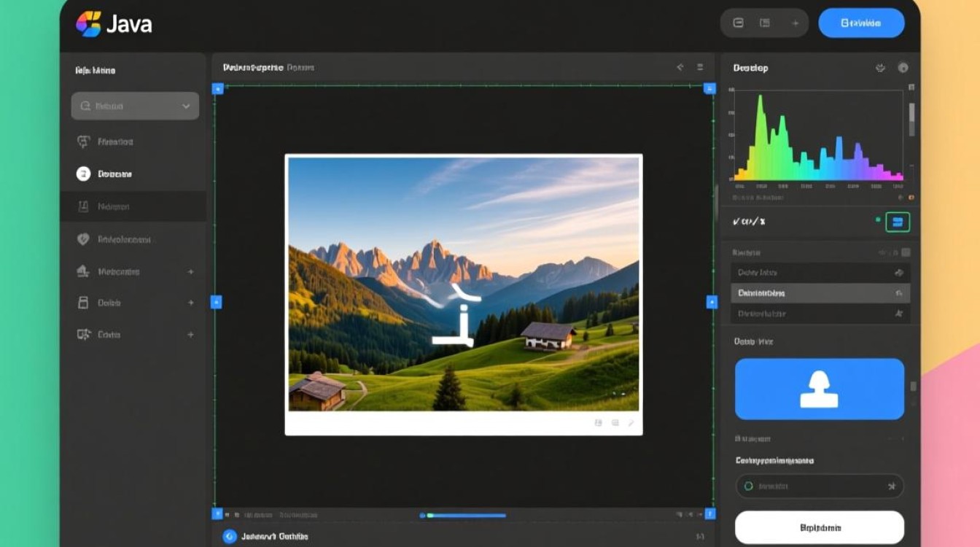Toggle the small gray checkbox in list header
The image size is (980, 547).
click(x=906, y=252)
